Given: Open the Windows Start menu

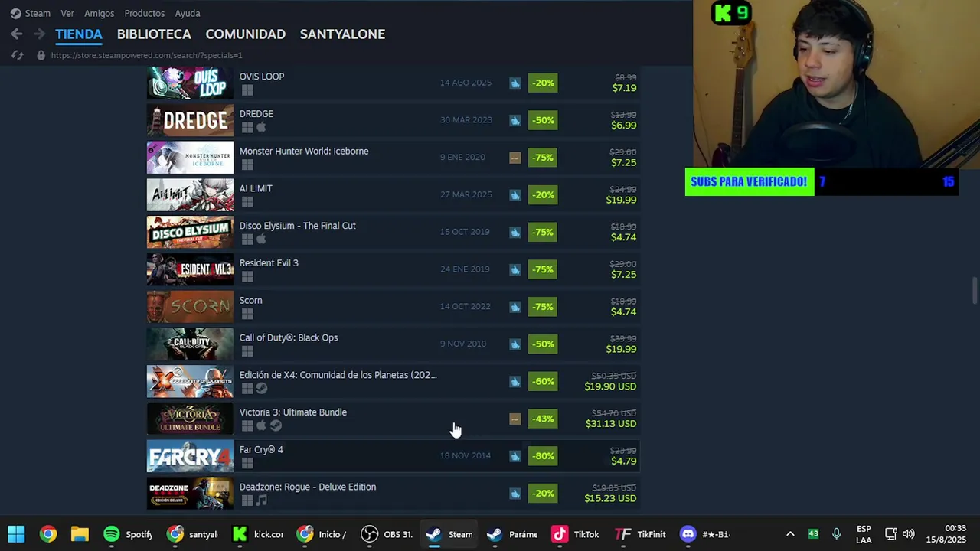Looking at the screenshot, I should tap(16, 534).
